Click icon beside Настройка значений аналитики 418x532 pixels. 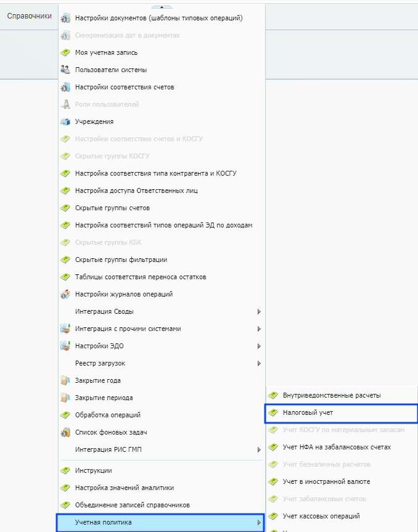point(65,488)
